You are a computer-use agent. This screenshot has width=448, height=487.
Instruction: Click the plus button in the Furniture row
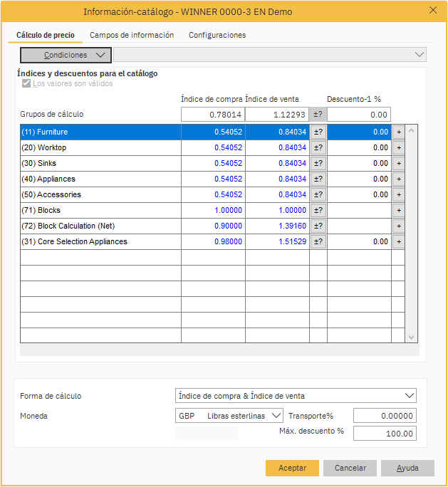[x=399, y=132]
